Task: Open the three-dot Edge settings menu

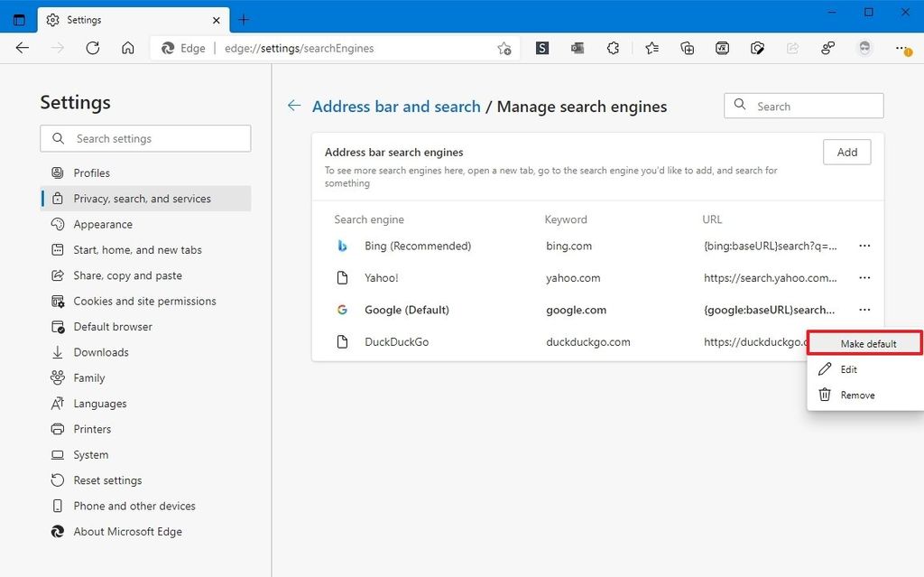Action: (900, 48)
